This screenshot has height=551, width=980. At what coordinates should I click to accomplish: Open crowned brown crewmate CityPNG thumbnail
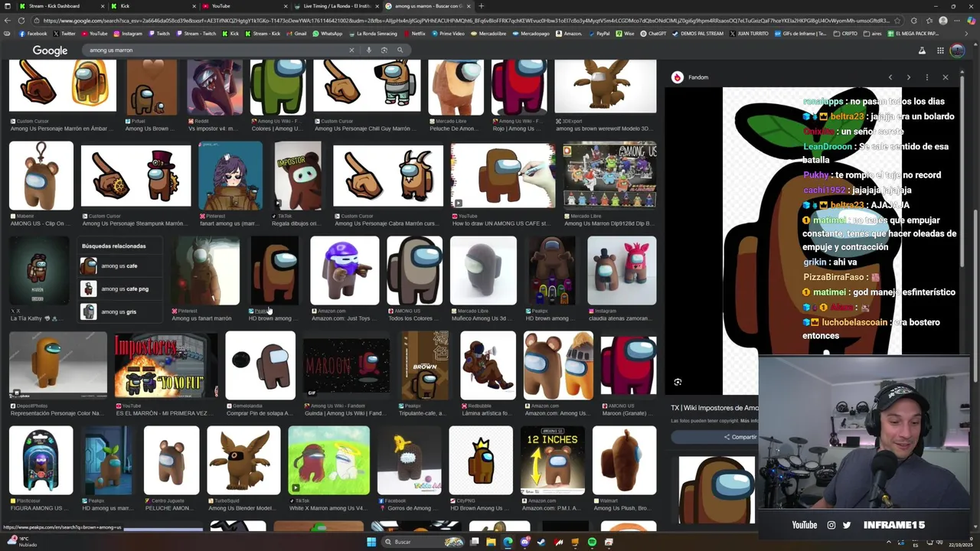(x=480, y=461)
